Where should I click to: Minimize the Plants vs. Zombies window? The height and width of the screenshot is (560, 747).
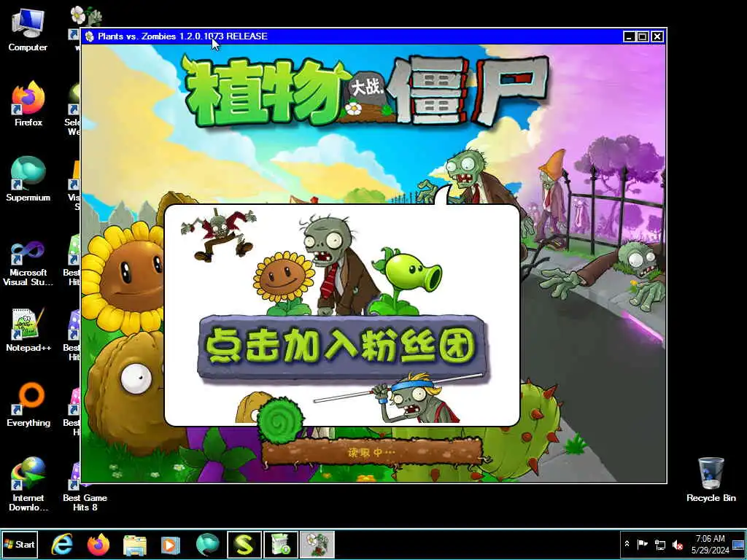pos(630,36)
